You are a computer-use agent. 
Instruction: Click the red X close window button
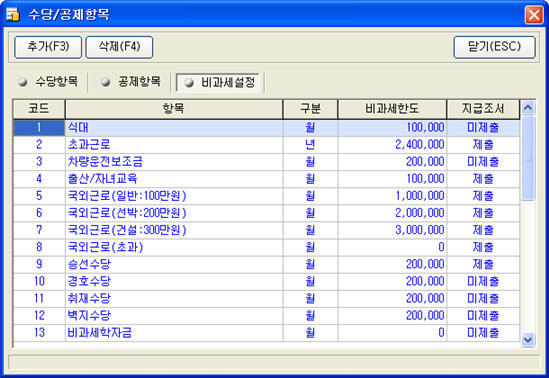(x=534, y=15)
